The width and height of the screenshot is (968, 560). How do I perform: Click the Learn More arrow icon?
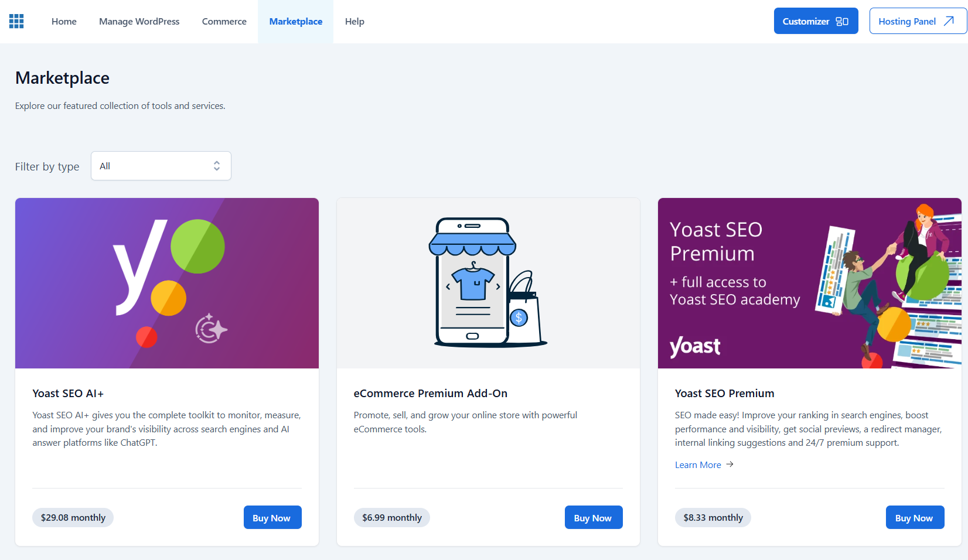click(730, 465)
